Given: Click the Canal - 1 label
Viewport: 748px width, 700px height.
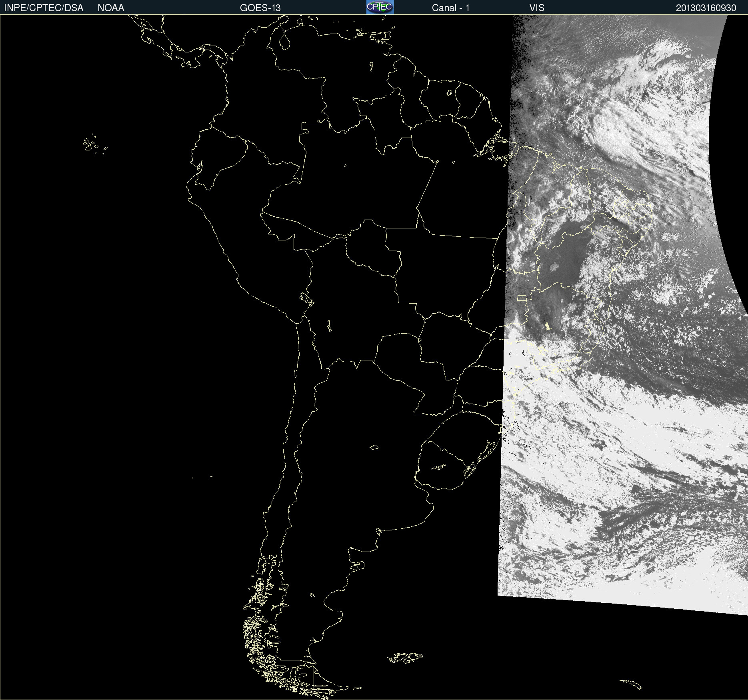Looking at the screenshot, I should coord(450,8).
